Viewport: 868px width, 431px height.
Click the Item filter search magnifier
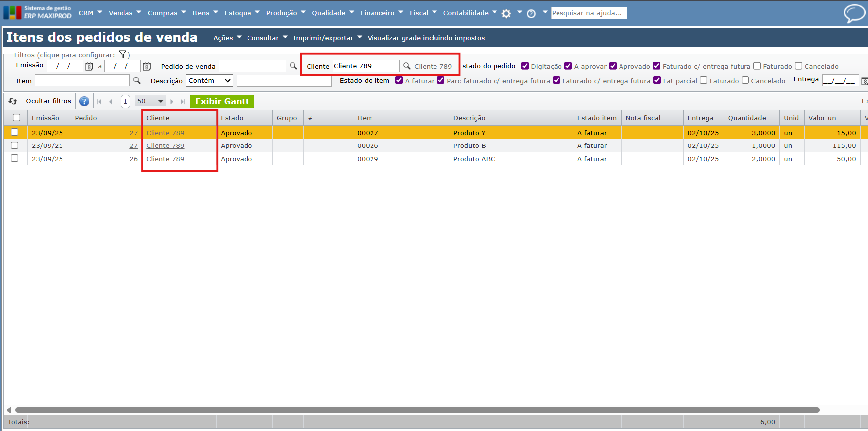(137, 80)
